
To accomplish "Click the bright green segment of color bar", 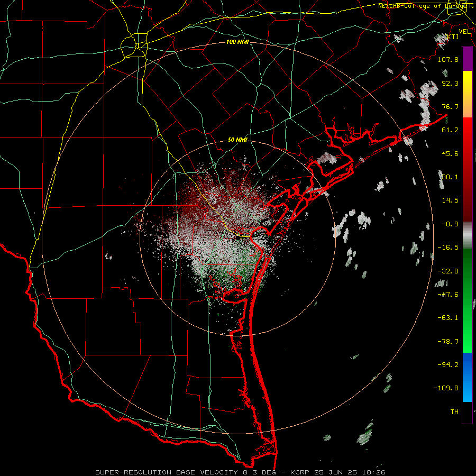I will (x=467, y=300).
